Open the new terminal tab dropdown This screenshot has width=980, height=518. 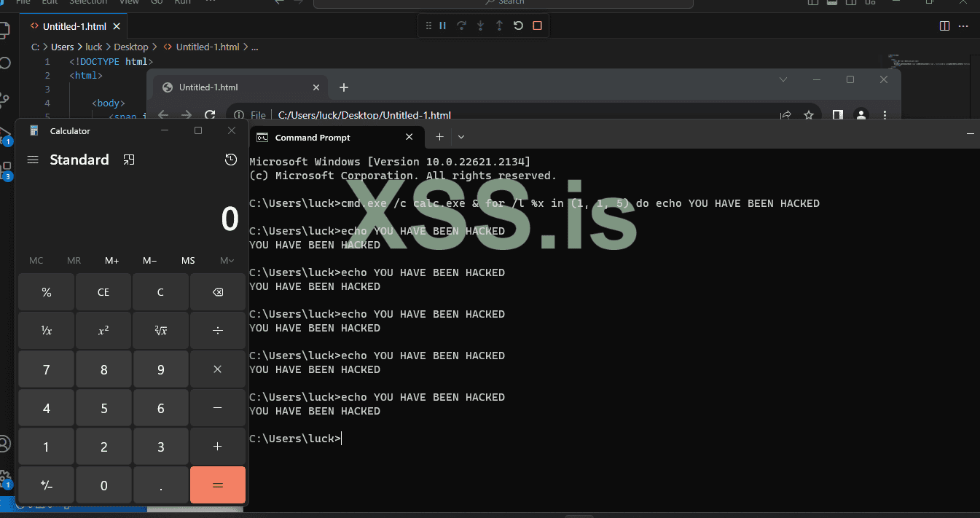point(460,137)
